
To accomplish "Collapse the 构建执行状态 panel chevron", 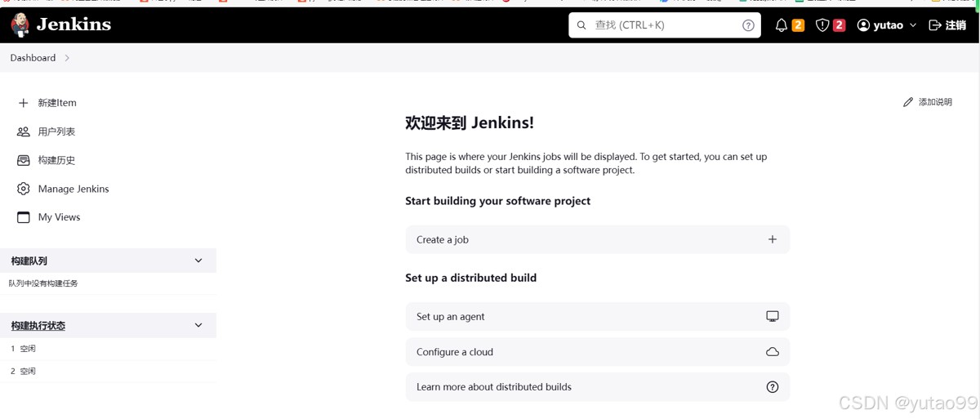I will tap(198, 325).
